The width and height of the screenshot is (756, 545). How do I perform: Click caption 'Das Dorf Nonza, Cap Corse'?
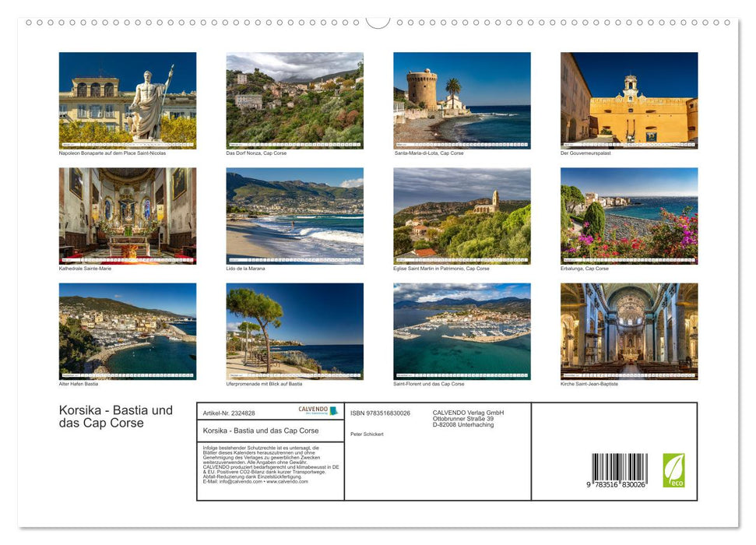256,153
